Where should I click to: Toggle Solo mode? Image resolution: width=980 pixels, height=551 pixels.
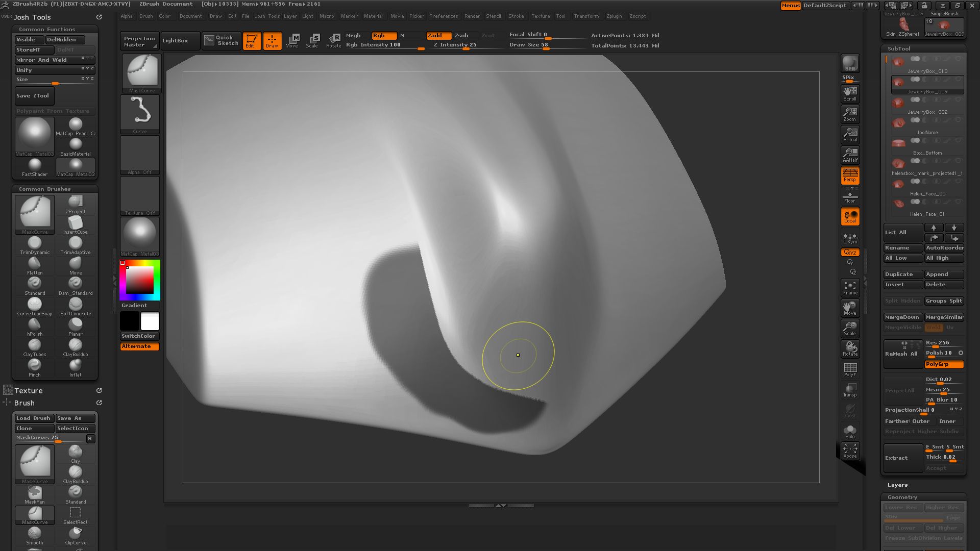850,431
